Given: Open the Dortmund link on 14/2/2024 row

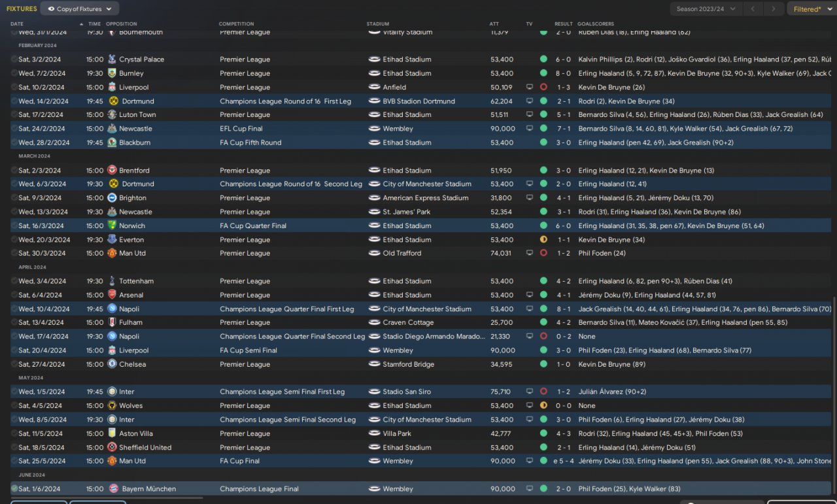Looking at the screenshot, I should [x=137, y=101].
